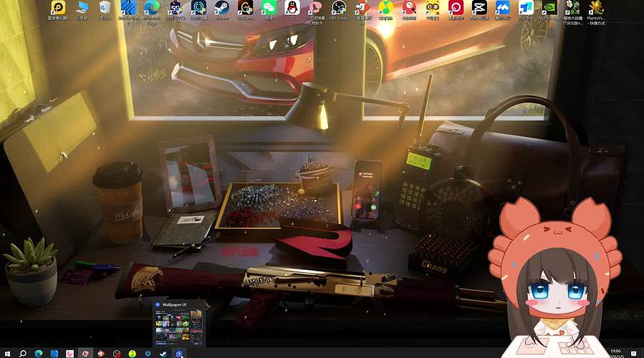Select the Wallpaper UI preview thumbnail
This screenshot has height=358, width=644.
coord(176,327)
